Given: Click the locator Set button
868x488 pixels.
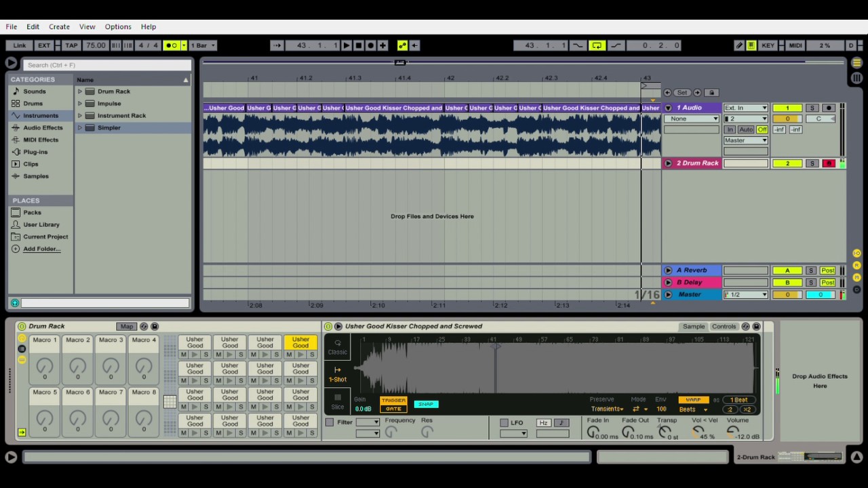Looking at the screenshot, I should tap(682, 93).
